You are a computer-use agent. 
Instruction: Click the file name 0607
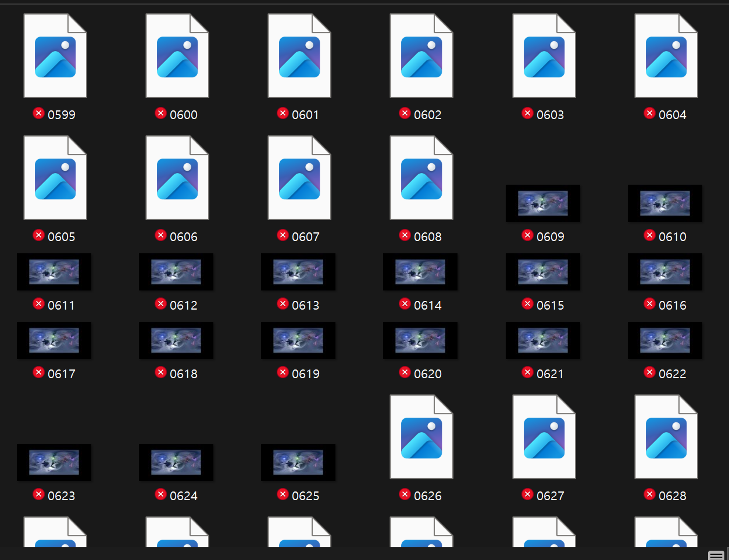tap(306, 237)
